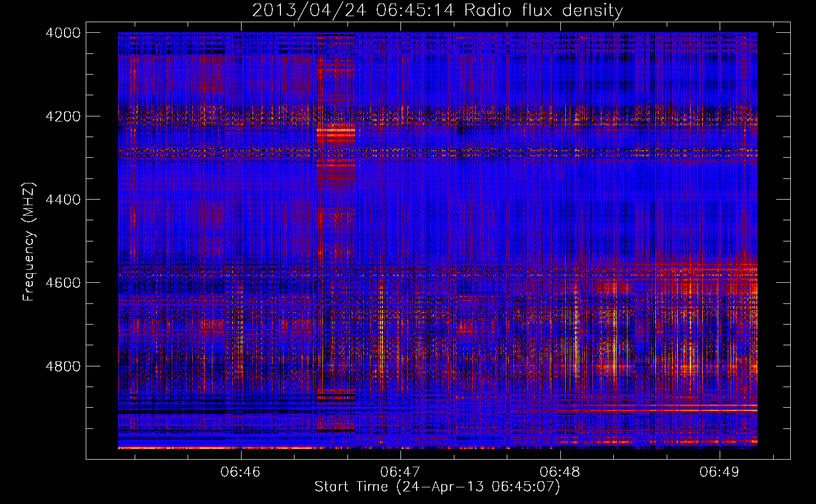Click the 'Frequency (MHZ)' axis label
The height and width of the screenshot is (504, 816).
click(x=29, y=242)
